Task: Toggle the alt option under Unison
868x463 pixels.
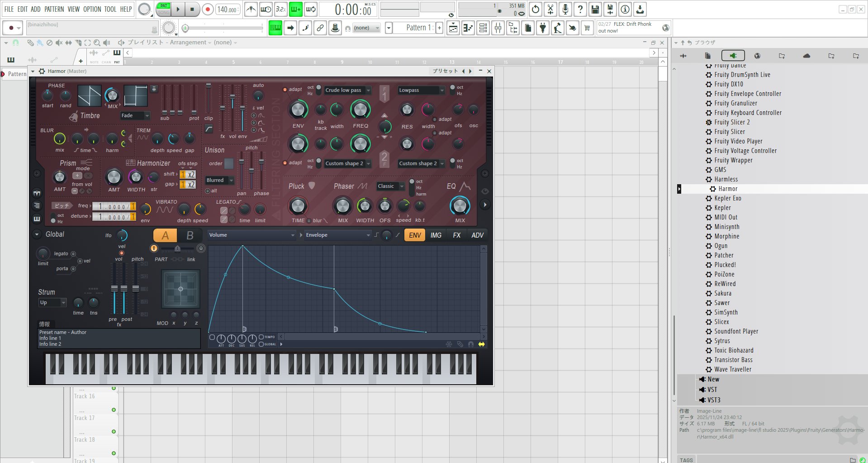Action: [x=208, y=191]
